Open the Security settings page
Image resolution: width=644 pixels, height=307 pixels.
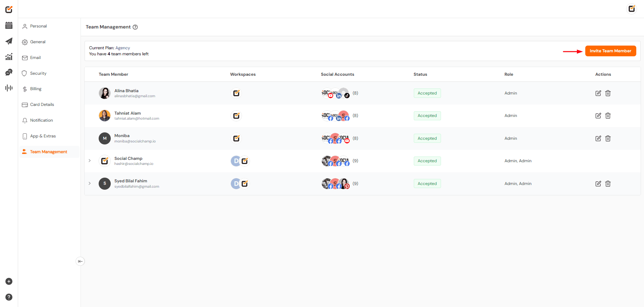tap(38, 73)
